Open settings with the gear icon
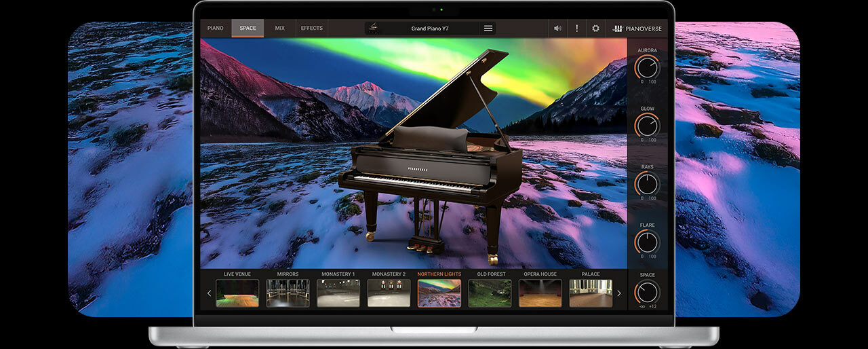This screenshot has width=868, height=349. 595,29
